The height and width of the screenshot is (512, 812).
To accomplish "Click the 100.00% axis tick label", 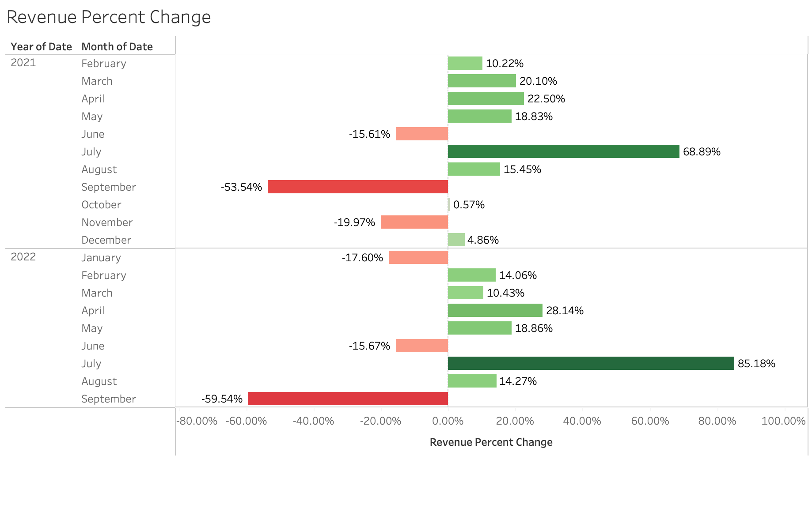I will (783, 421).
